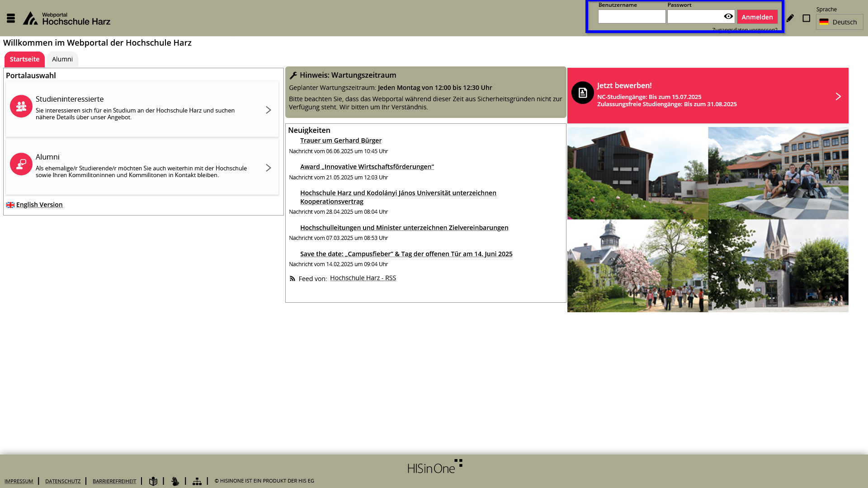Select the Startseite tab
868x488 pixels.
click(x=24, y=59)
